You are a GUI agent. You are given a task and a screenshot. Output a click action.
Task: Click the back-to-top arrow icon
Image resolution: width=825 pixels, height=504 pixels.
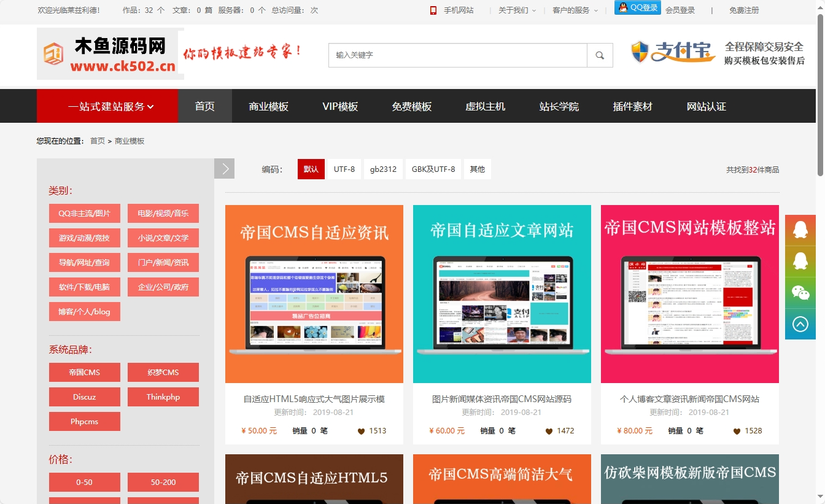click(800, 324)
